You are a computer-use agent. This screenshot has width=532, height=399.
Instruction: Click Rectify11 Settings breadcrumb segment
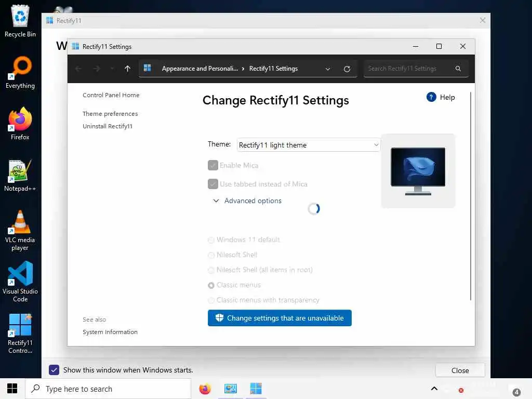[273, 69]
